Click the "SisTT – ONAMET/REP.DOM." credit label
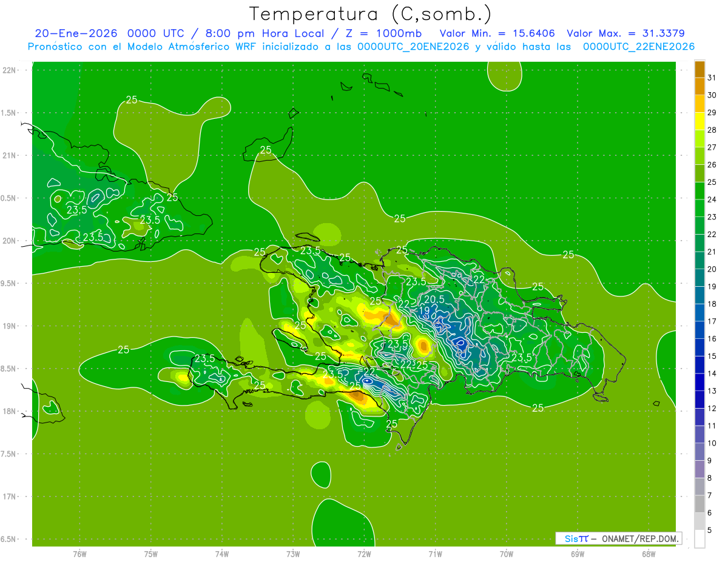Image resolution: width=728 pixels, height=562 pixels. [619, 538]
